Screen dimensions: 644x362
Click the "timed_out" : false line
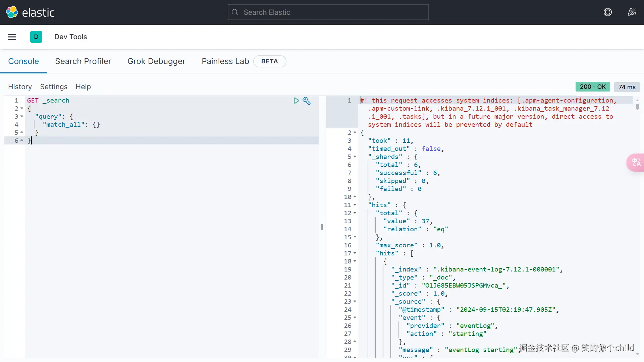[406, 149]
